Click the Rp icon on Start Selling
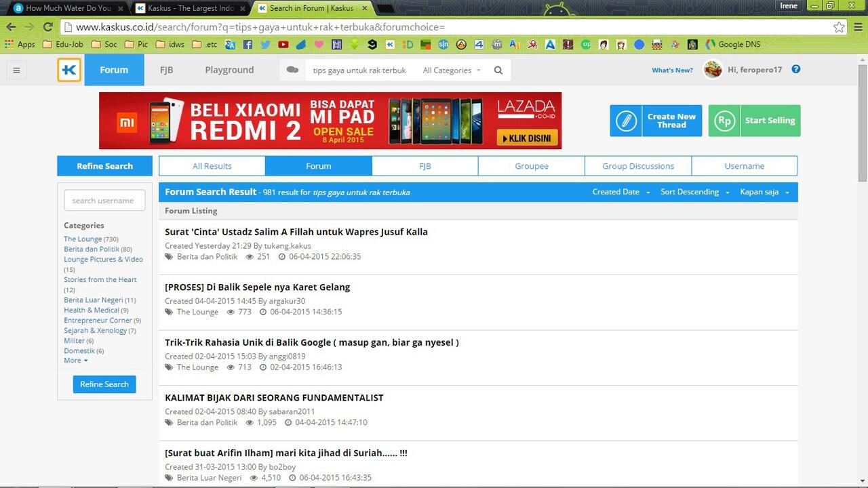 pyautogui.click(x=725, y=121)
